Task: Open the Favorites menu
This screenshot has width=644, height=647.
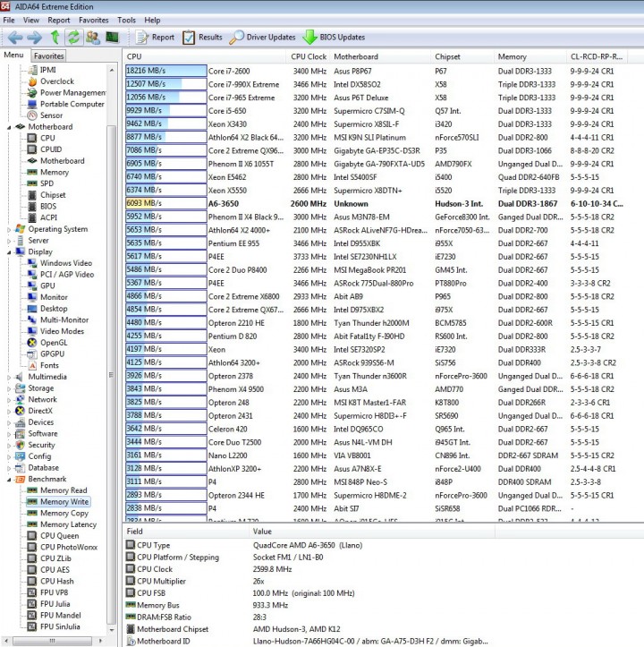Action: (94, 21)
